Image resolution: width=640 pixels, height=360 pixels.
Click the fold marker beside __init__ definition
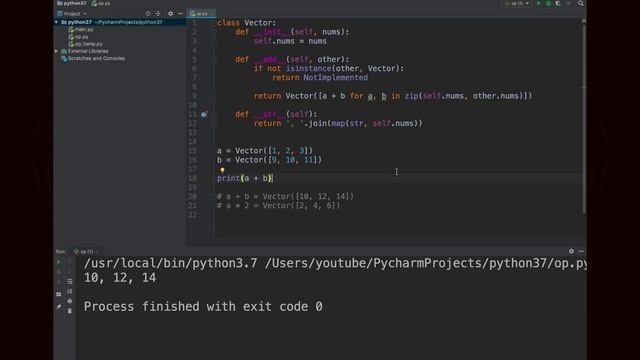point(214,32)
